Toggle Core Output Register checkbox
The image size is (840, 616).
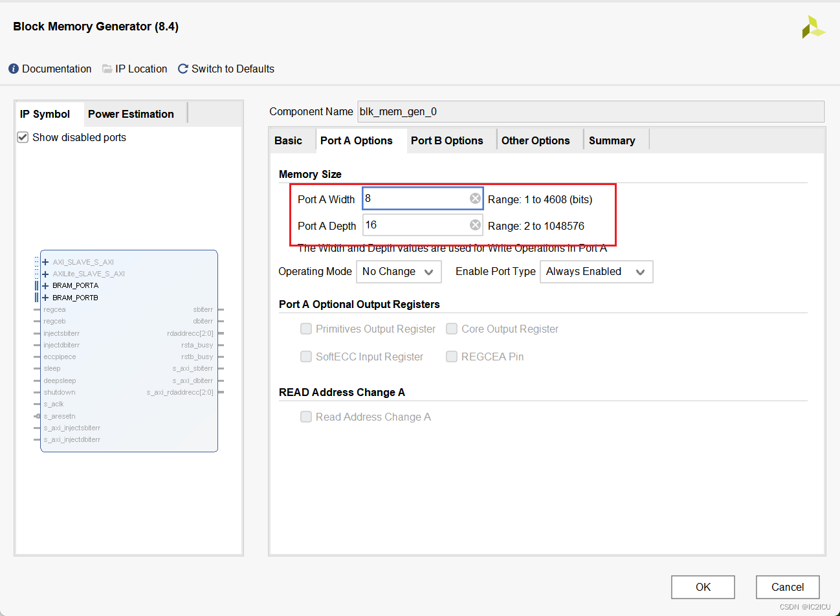452,329
